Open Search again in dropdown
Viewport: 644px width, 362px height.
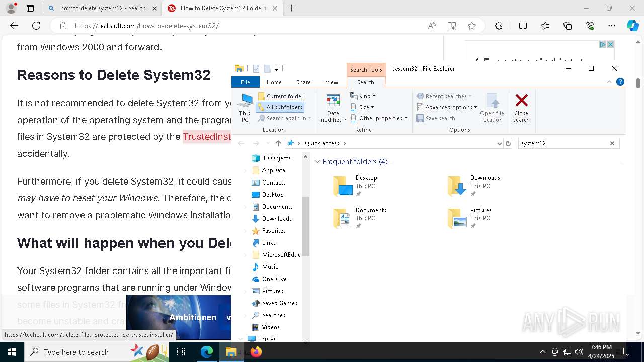point(284,118)
